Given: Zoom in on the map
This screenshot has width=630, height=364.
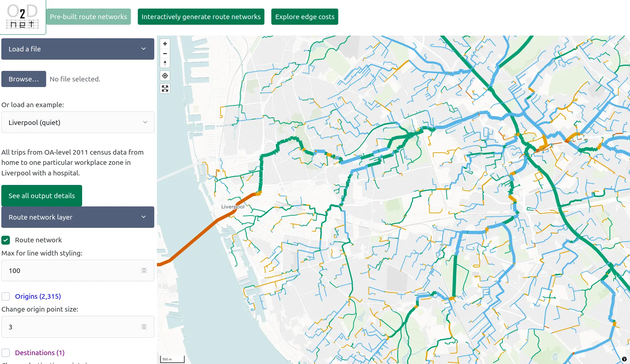Looking at the screenshot, I should pyautogui.click(x=165, y=44).
